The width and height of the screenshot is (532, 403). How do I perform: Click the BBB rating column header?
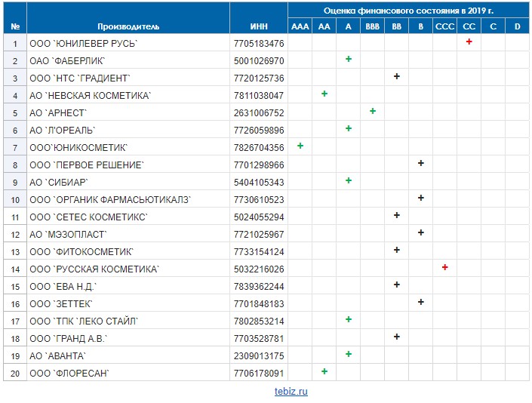click(373, 26)
